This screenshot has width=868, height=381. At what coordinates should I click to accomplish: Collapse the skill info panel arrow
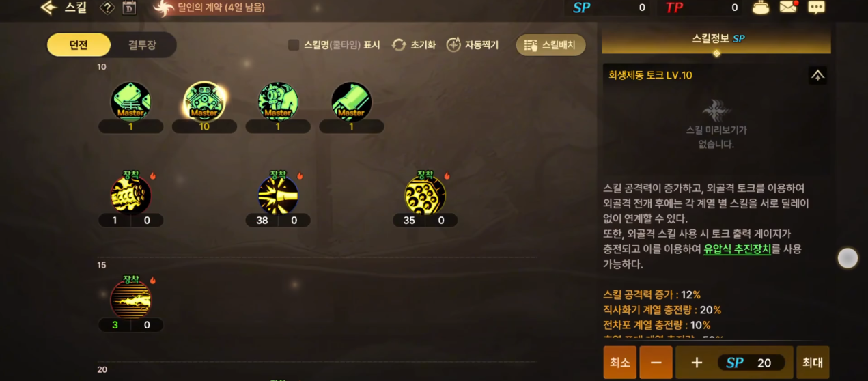[x=817, y=75]
